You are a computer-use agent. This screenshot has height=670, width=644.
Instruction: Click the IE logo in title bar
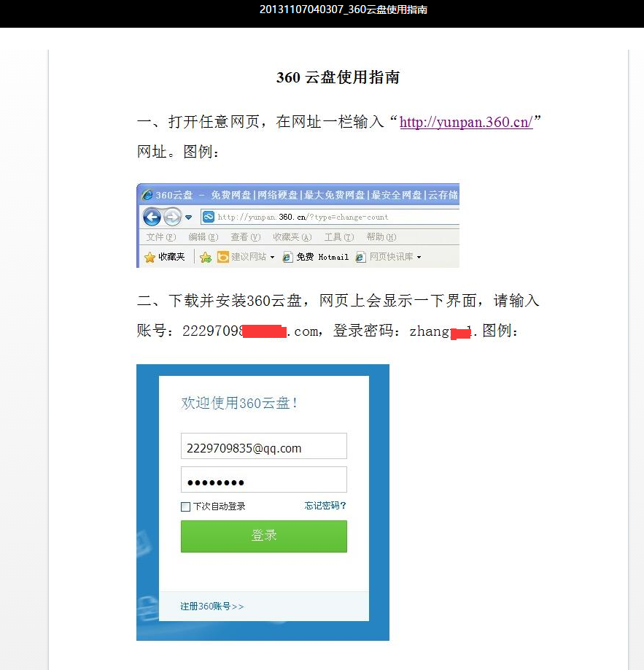147,195
